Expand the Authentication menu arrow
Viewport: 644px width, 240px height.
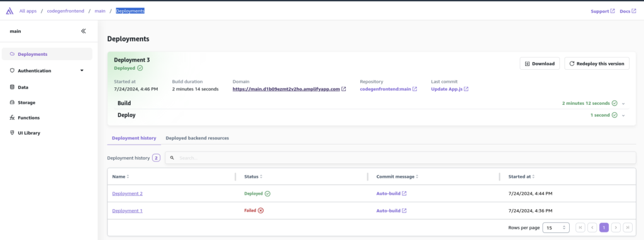(82, 70)
